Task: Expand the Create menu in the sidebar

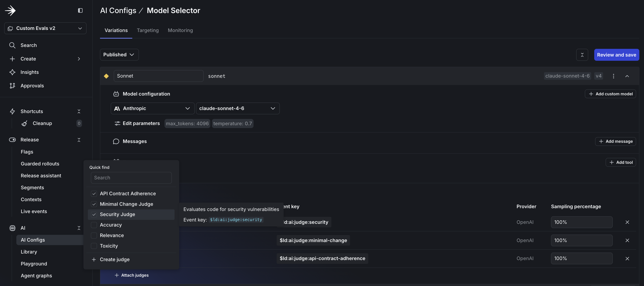Action: point(28,59)
